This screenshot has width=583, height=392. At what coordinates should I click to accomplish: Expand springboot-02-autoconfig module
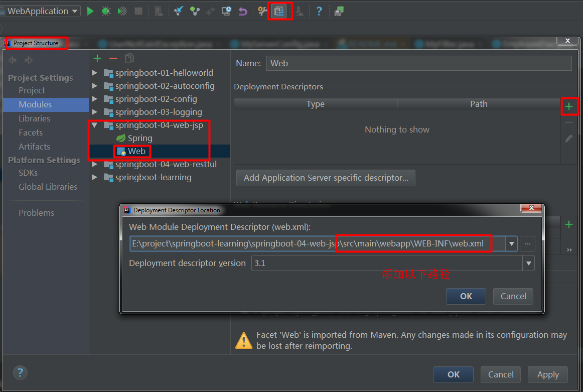(95, 86)
